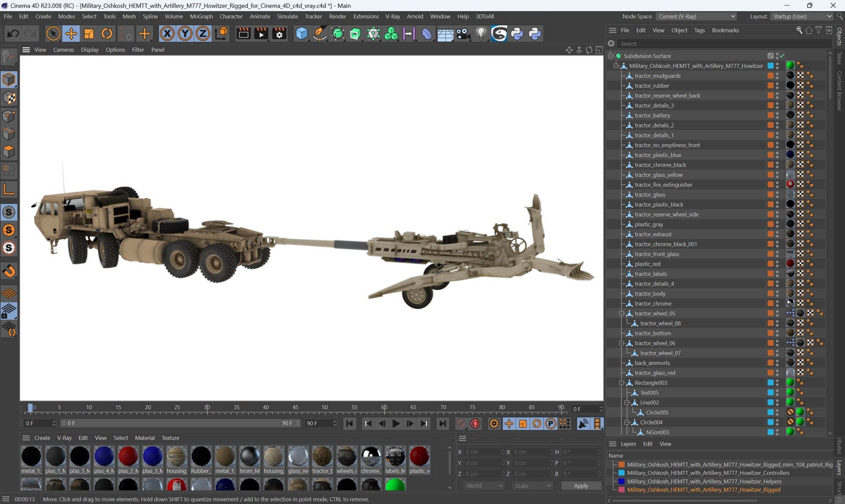Open the Node Space dropdown
Viewport: 845px width, 504px height.
pos(696,16)
